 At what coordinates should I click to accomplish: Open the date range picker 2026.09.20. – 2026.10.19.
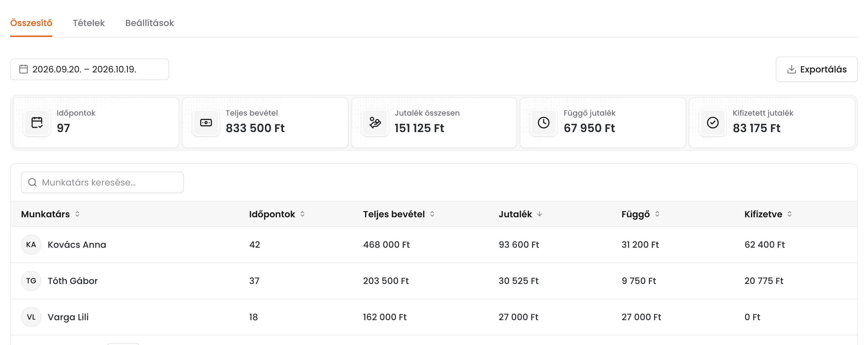90,69
